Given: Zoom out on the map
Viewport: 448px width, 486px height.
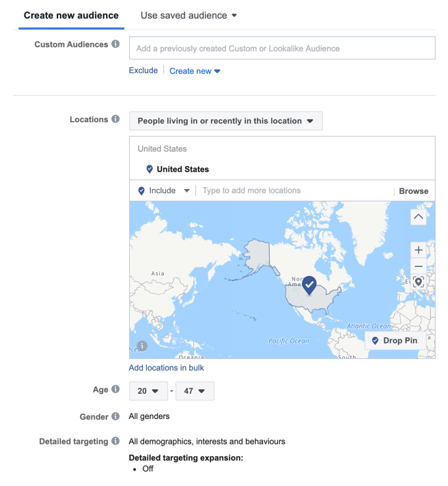Looking at the screenshot, I should pos(418,266).
